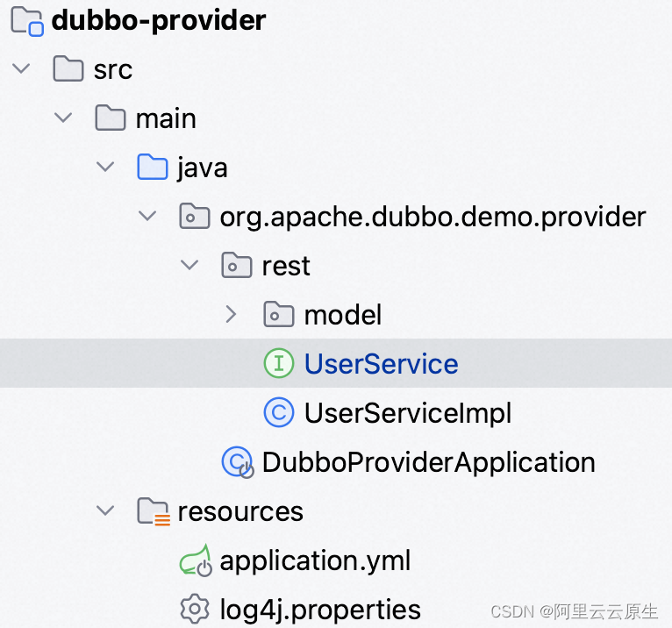
Task: Select the main folder label
Action: 166,118
